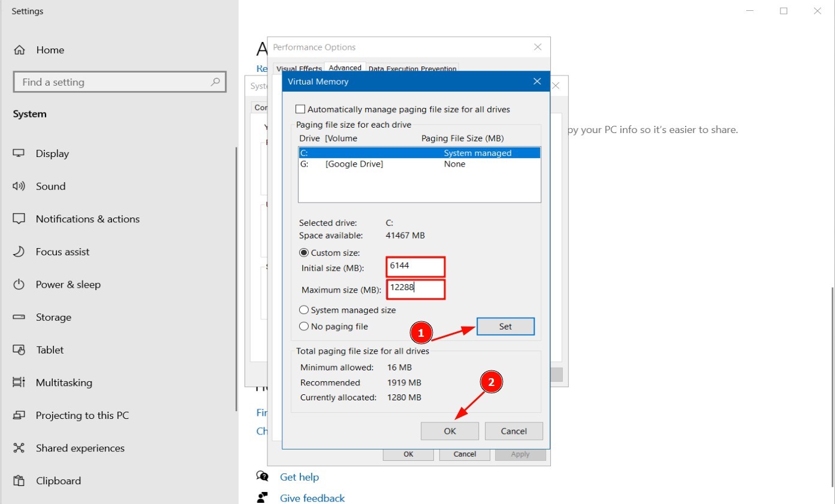This screenshot has width=835, height=504.
Task: Open Clipboard settings via clipboard icon
Action: point(19,481)
